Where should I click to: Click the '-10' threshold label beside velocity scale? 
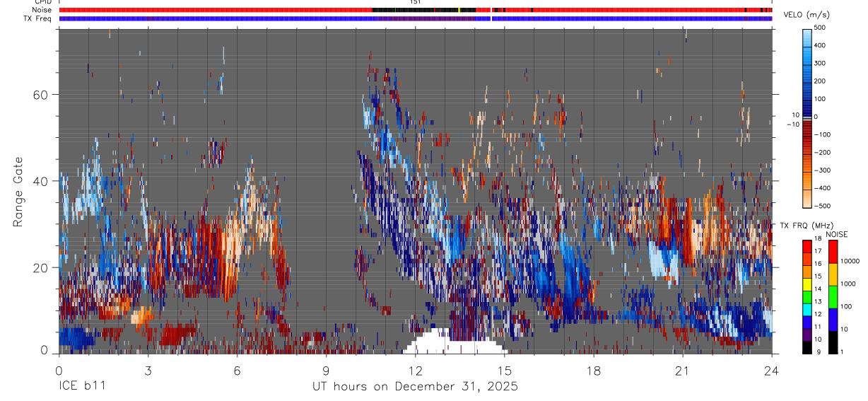pos(792,124)
